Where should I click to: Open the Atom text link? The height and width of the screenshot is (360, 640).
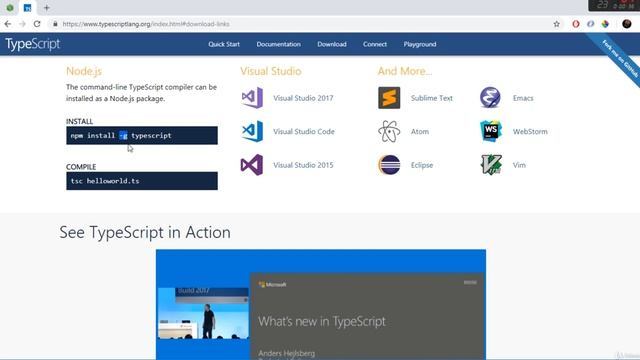(x=420, y=131)
